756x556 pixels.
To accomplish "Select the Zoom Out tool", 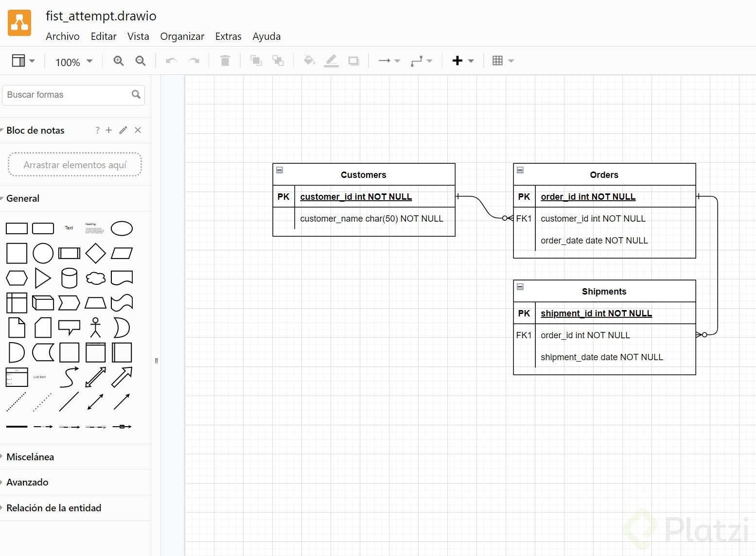I will (x=140, y=61).
